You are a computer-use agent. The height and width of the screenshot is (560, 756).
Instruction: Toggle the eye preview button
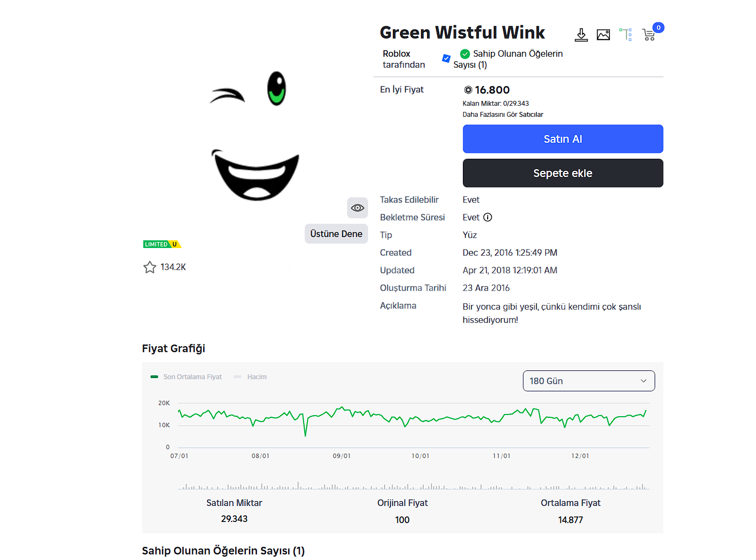358,208
